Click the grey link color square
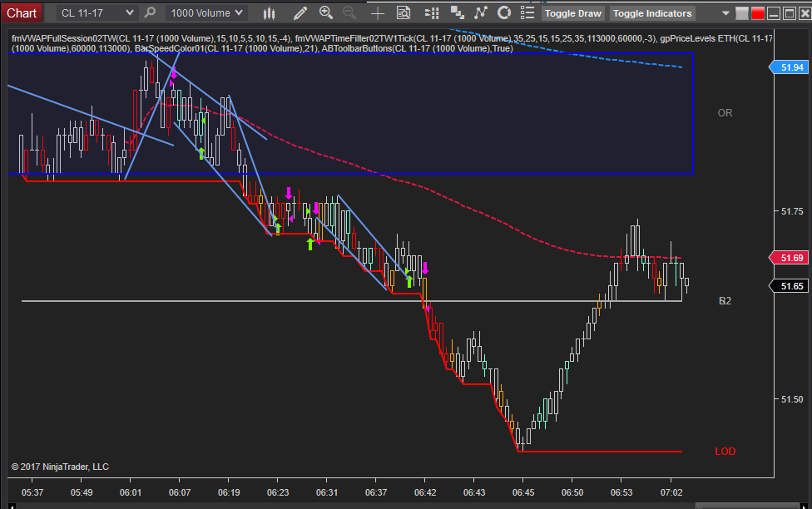812x509 pixels. (742, 13)
